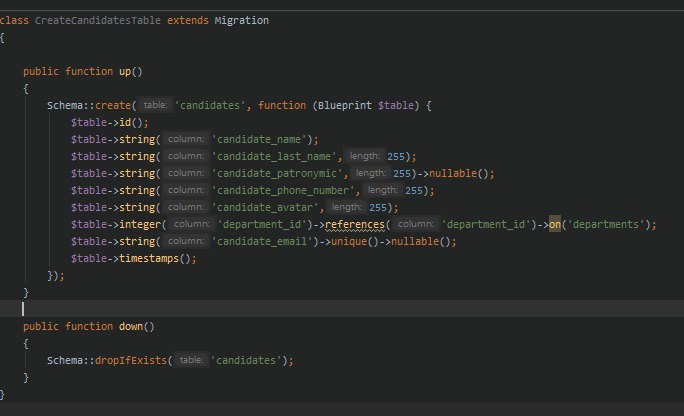Click the 'candidate_phone_number' string
The width and height of the screenshot is (684, 416).
tap(283, 191)
